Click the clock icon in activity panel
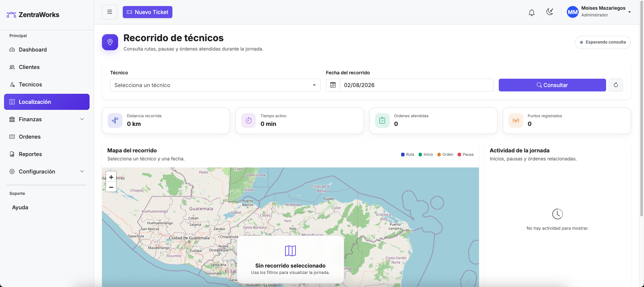This screenshot has height=287, width=644. coord(557,214)
